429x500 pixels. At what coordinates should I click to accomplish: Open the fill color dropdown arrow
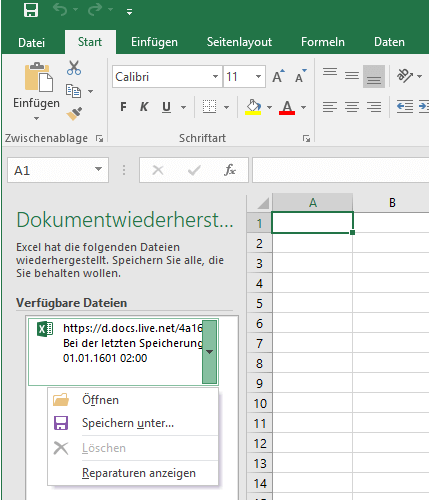point(269,107)
